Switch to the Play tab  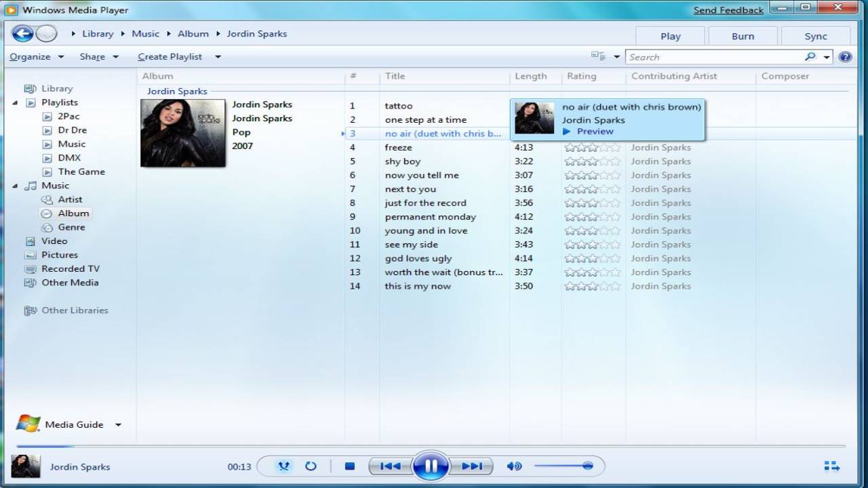(670, 37)
